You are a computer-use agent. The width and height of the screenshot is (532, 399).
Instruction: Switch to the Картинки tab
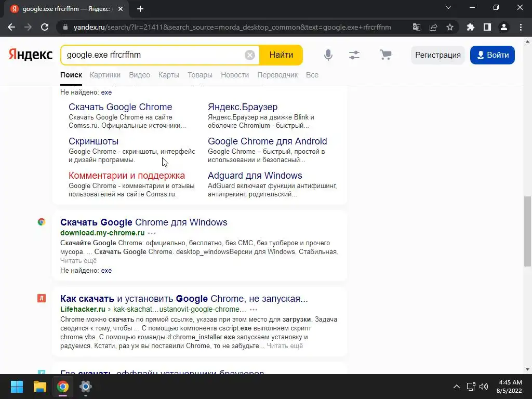(105, 75)
